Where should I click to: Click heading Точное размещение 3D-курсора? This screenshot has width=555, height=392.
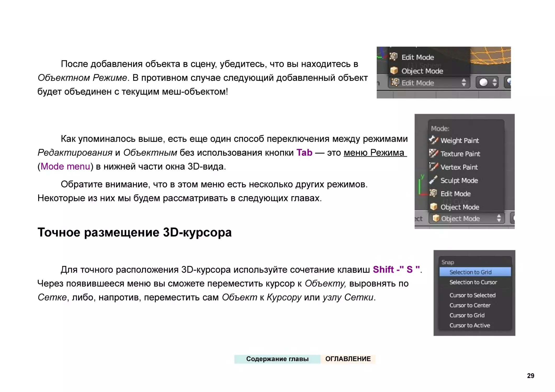(134, 233)
